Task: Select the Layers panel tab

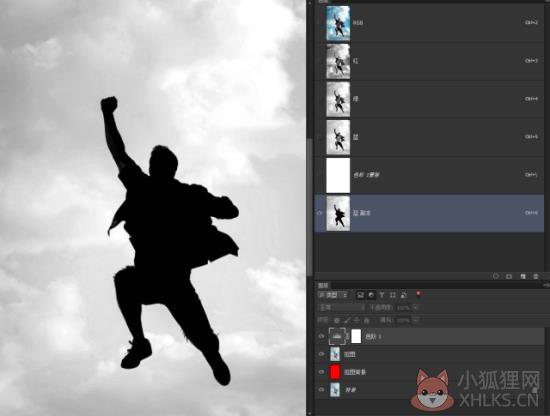Action: (x=323, y=285)
